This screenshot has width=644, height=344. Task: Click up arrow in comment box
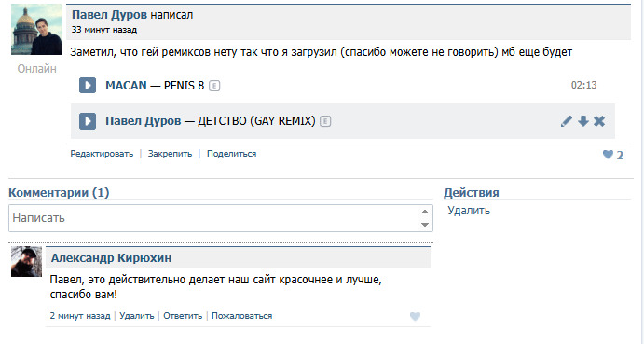425,212
